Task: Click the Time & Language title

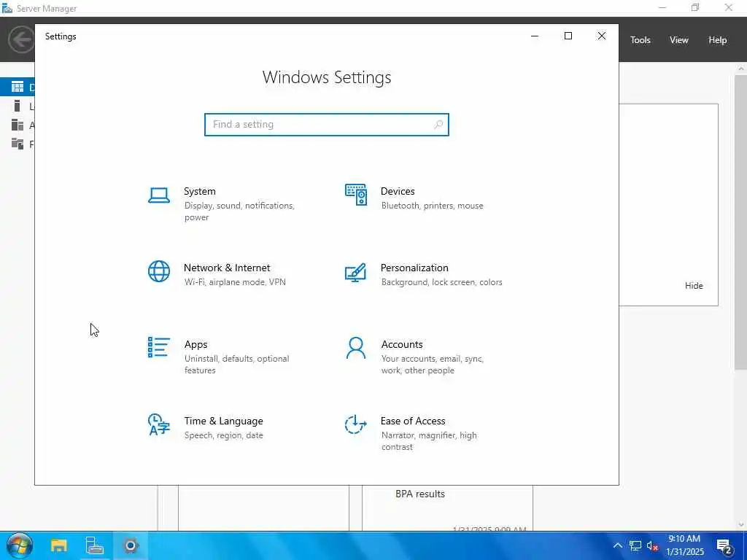Action: point(223,421)
